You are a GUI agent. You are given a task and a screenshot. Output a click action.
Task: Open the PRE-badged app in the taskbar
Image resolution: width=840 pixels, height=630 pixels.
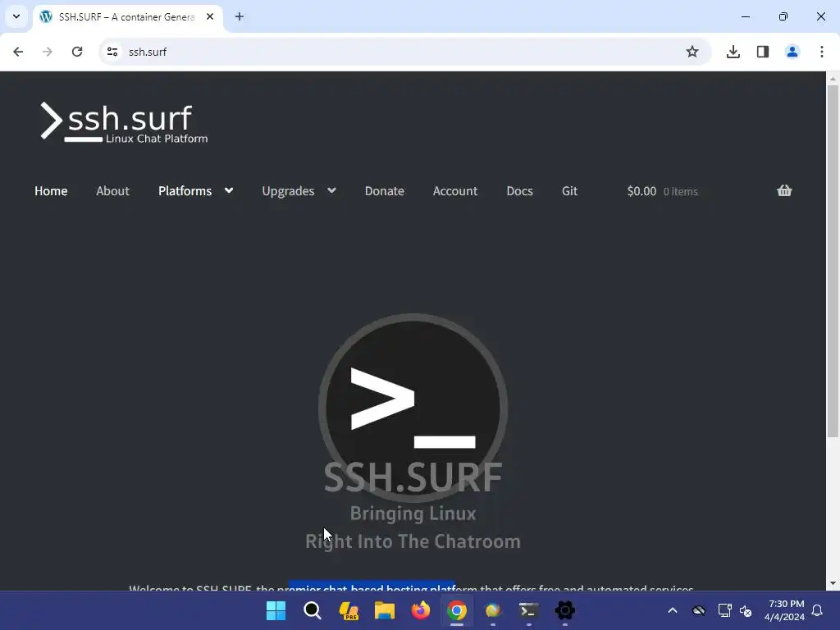pos(349,610)
